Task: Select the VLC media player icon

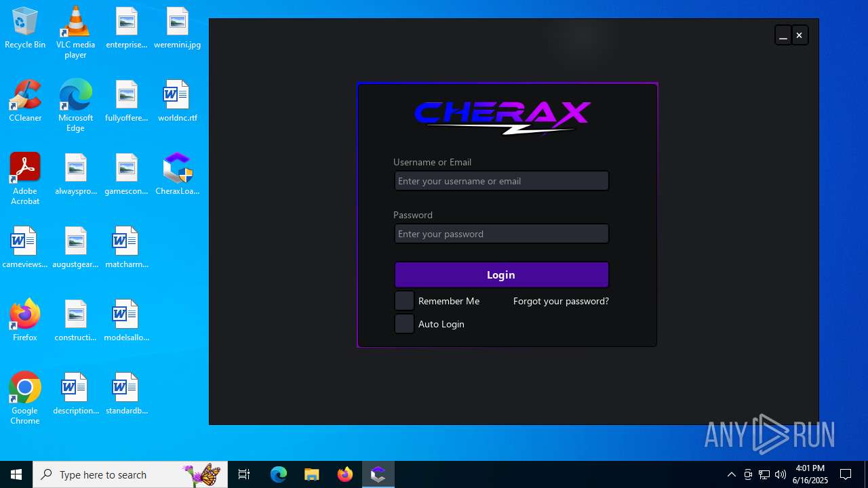Action: [x=75, y=33]
